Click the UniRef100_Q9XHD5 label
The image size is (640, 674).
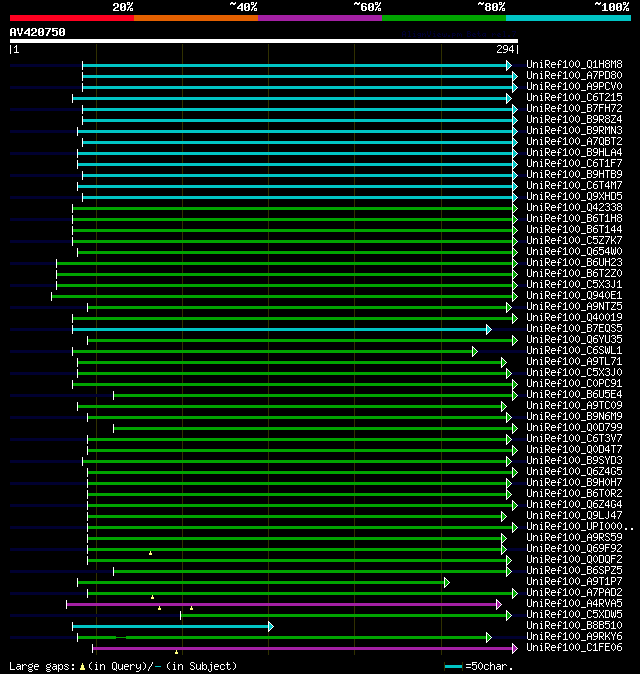point(574,196)
